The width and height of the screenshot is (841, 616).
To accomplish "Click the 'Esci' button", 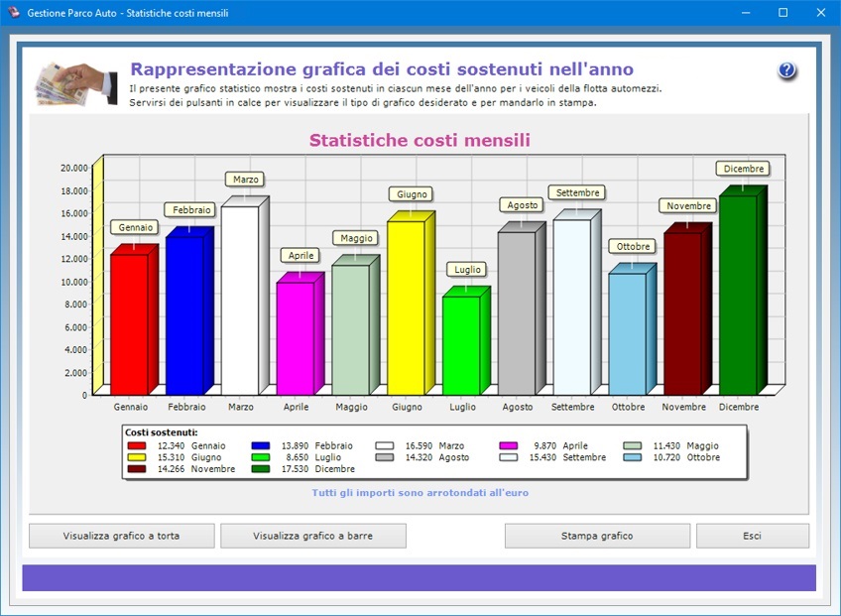I will point(752,536).
